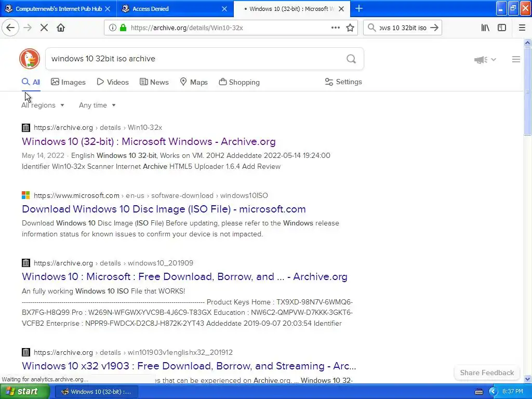Viewport: 532px width, 399px height.
Task: Open the Windows Start menu
Action: (x=24, y=392)
